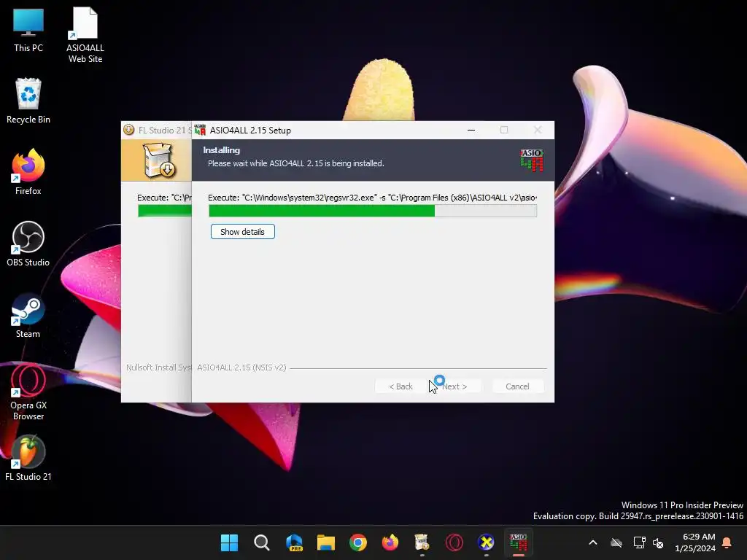This screenshot has height=560, width=747.
Task: Open the This PC desktop icon
Action: pyautogui.click(x=28, y=29)
